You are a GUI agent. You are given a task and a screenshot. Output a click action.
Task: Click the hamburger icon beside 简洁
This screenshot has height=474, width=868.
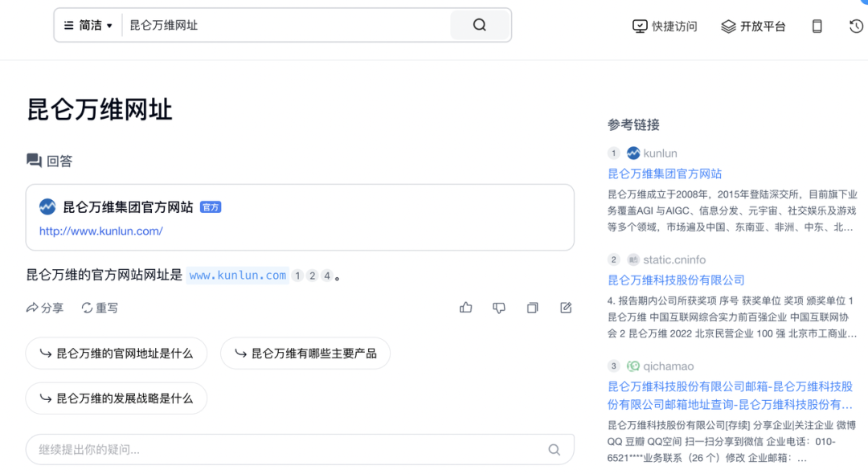click(68, 26)
